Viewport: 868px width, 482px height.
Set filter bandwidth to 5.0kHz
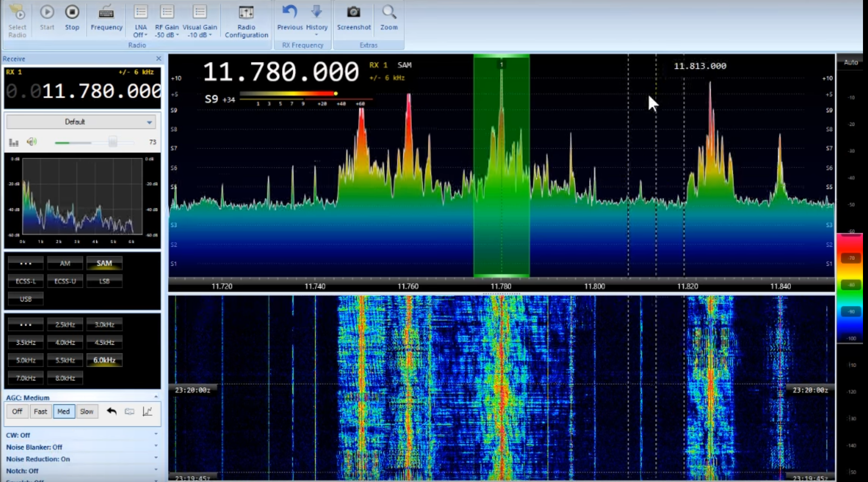pos(26,360)
